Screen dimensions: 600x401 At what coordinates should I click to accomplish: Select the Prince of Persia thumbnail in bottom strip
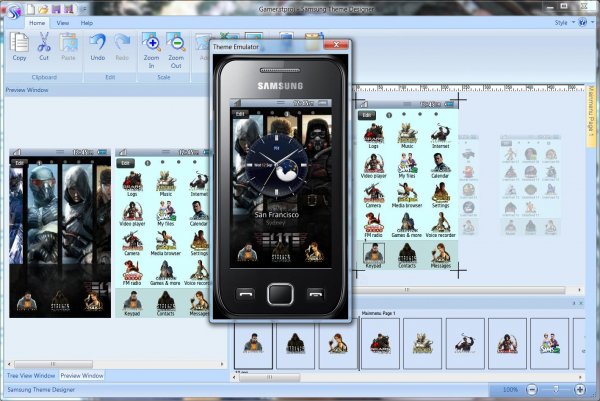point(507,343)
